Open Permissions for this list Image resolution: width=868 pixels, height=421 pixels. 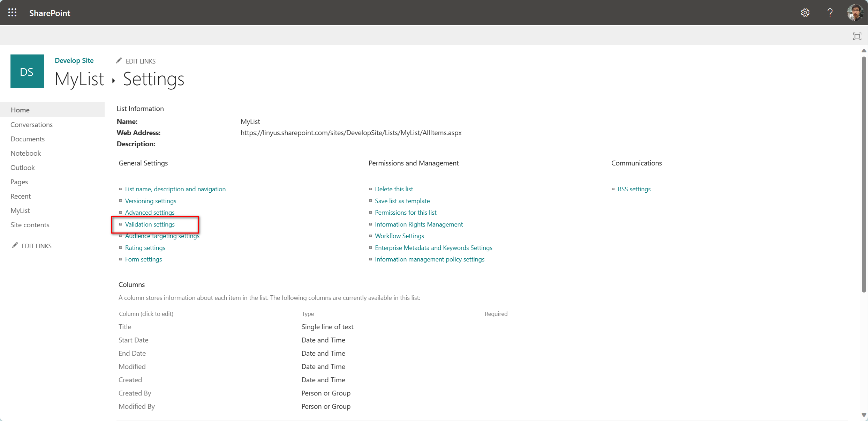[406, 212]
